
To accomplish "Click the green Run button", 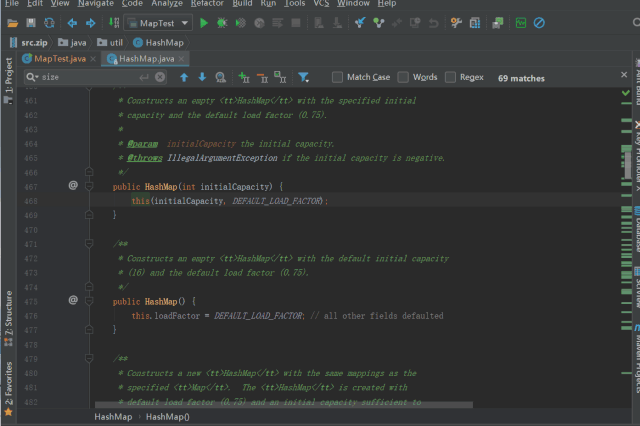I will (x=204, y=22).
